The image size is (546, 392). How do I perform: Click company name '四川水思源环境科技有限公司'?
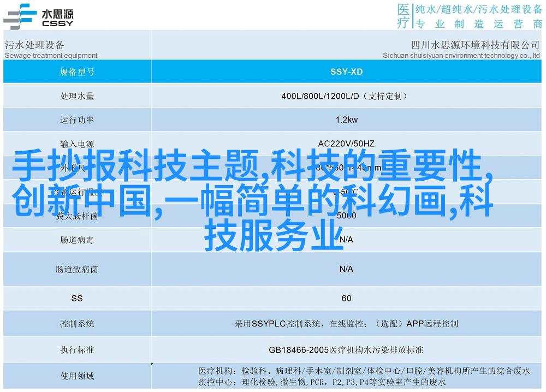pos(476,45)
